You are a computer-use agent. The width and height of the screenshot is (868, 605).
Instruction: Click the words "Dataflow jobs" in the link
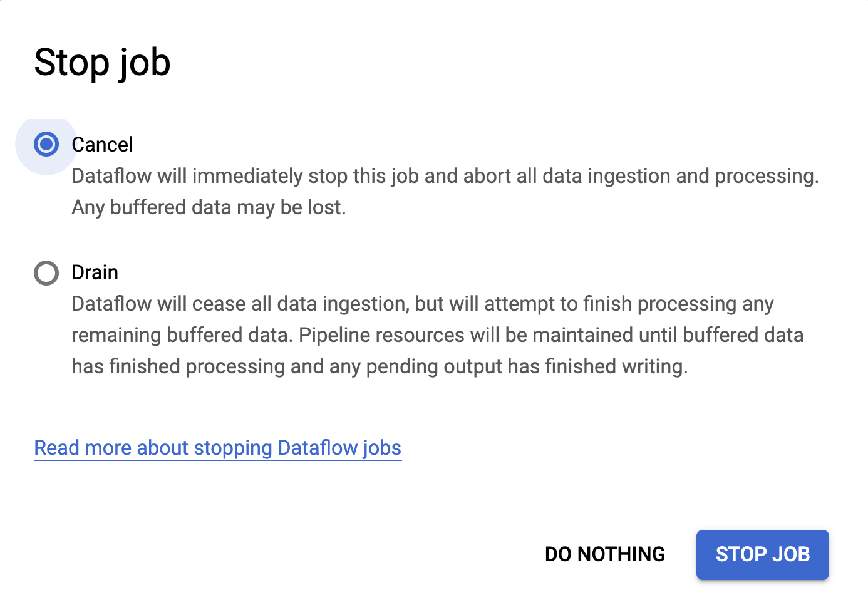pyautogui.click(x=339, y=448)
